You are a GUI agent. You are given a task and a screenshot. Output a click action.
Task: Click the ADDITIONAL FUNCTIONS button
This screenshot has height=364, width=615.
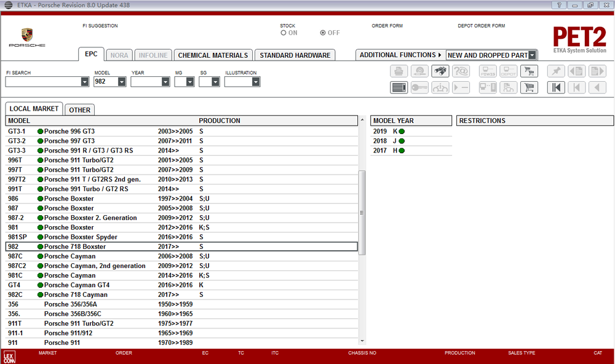pos(400,55)
